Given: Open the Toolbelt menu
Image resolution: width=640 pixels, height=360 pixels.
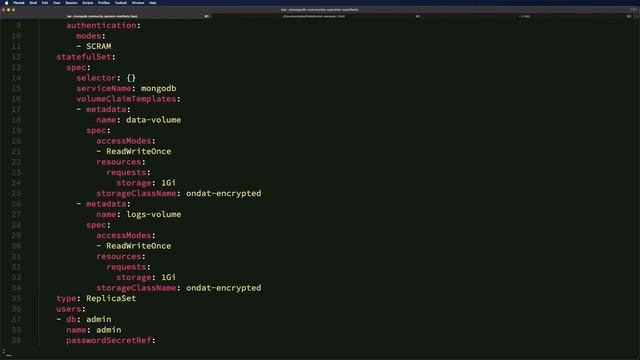Looking at the screenshot, I should tap(120, 3).
